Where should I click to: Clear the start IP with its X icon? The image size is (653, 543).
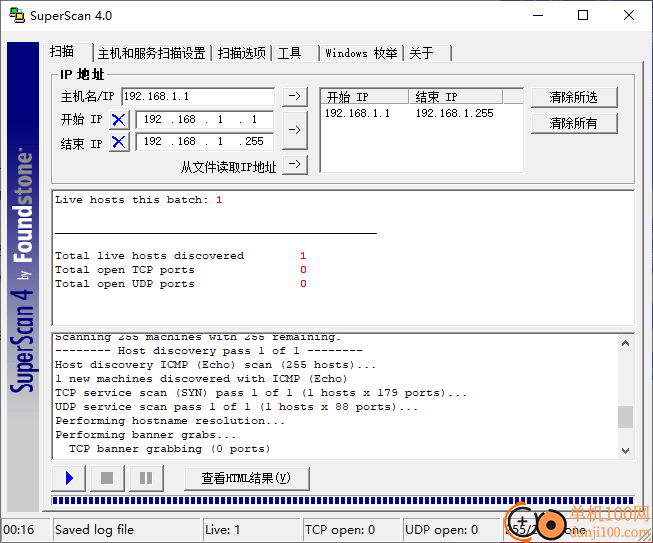coord(119,120)
